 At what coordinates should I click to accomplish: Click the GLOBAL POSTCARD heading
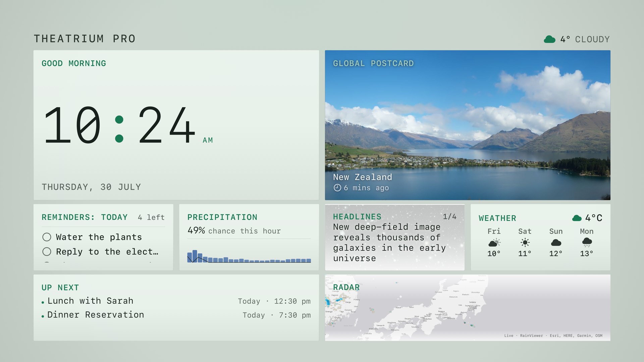[x=373, y=63]
